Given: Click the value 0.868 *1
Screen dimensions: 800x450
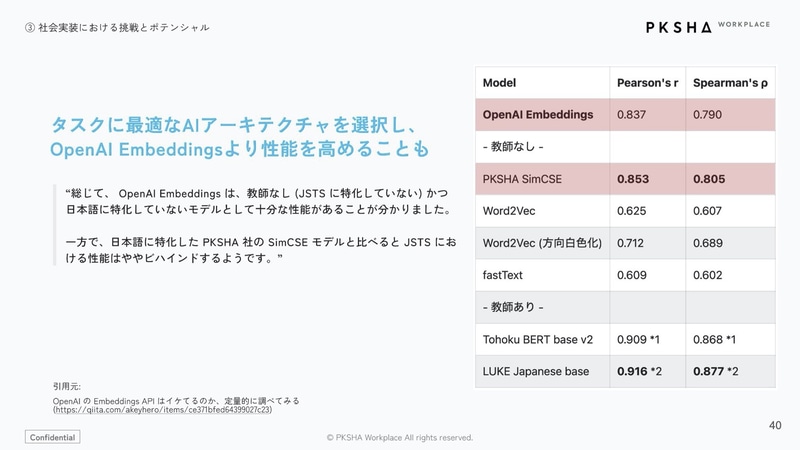Looking at the screenshot, I should (x=714, y=340).
